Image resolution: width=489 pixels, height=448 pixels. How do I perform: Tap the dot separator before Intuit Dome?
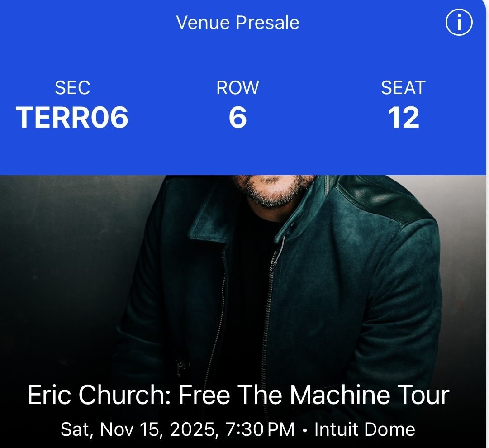click(x=305, y=430)
